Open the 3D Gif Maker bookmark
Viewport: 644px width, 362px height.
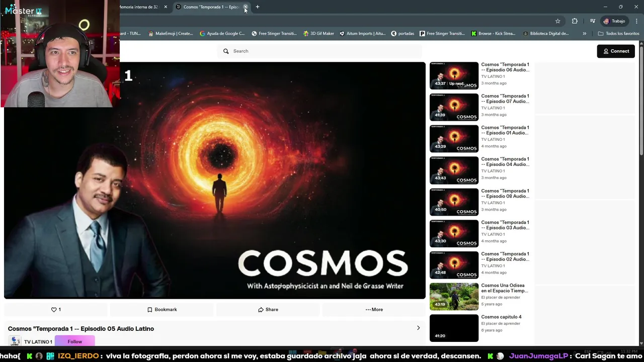click(318, 34)
